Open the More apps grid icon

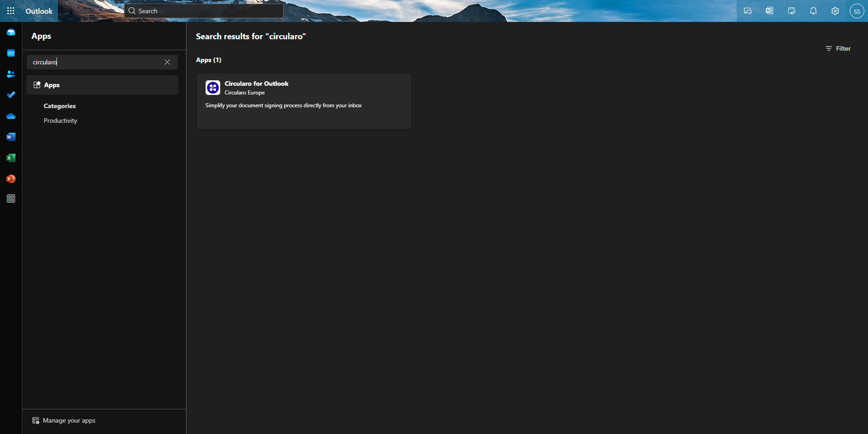pyautogui.click(x=10, y=199)
